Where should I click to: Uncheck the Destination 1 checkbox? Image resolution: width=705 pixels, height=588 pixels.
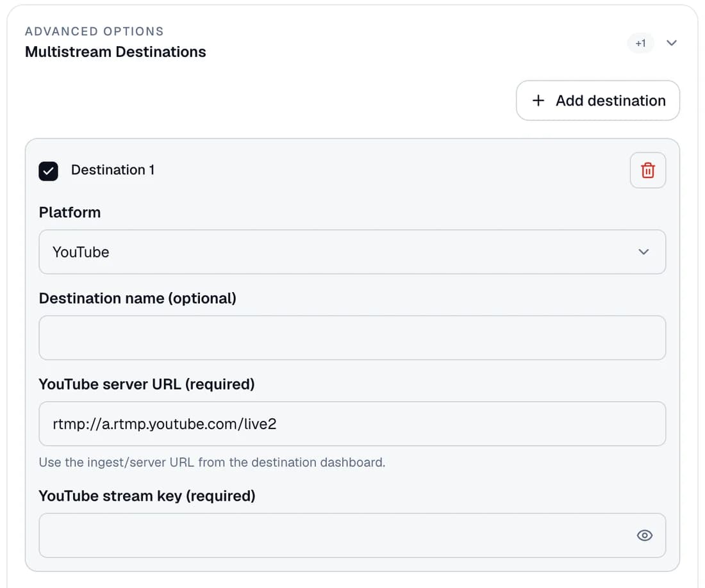pyautogui.click(x=48, y=171)
